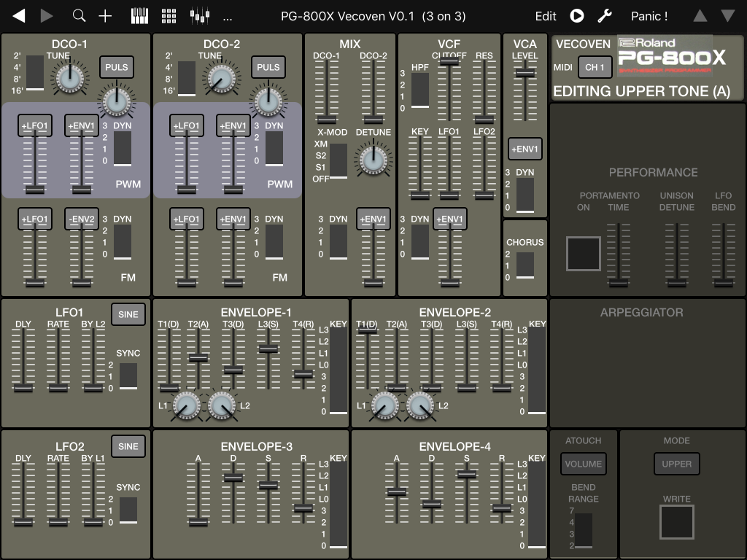Tap the down triangle preset arrow
747x560 pixels.
727,16
